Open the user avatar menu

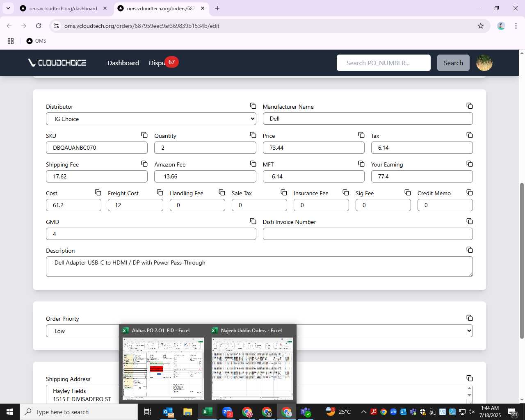(x=484, y=63)
